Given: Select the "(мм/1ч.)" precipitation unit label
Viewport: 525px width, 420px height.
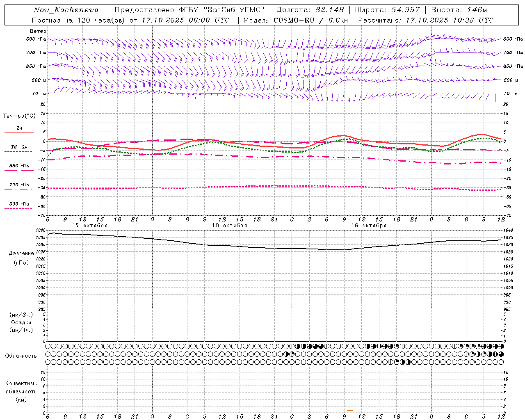Looking at the screenshot, I should (x=21, y=330).
